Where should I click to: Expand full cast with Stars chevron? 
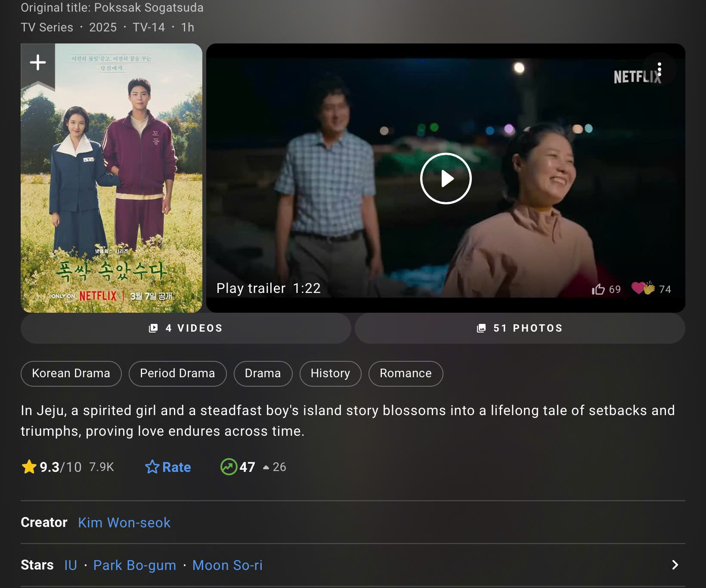[675, 565]
